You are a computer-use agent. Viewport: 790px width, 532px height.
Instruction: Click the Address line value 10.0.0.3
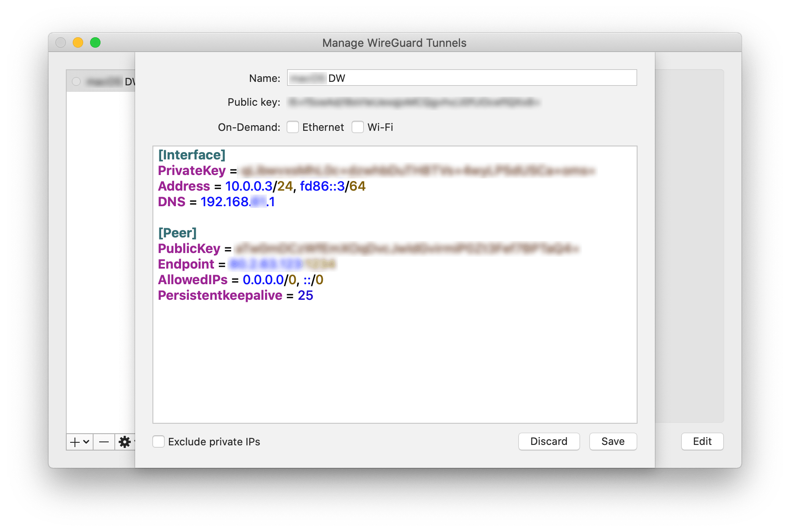pos(249,186)
